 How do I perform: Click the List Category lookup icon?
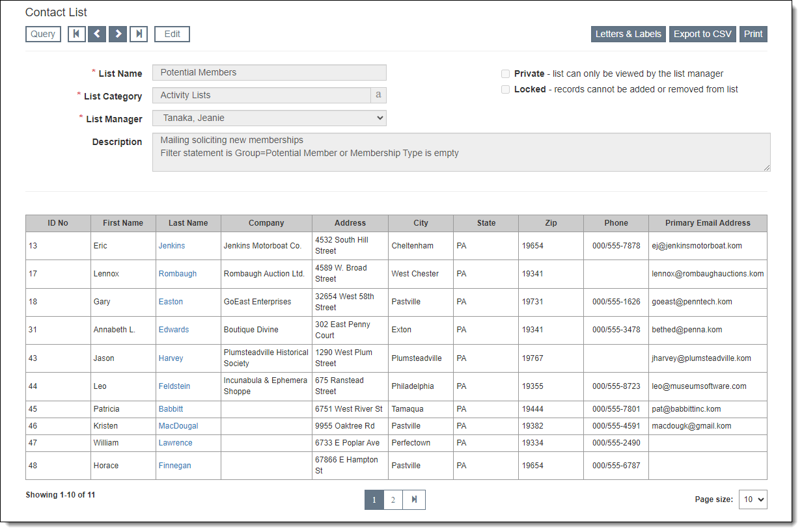click(x=378, y=95)
